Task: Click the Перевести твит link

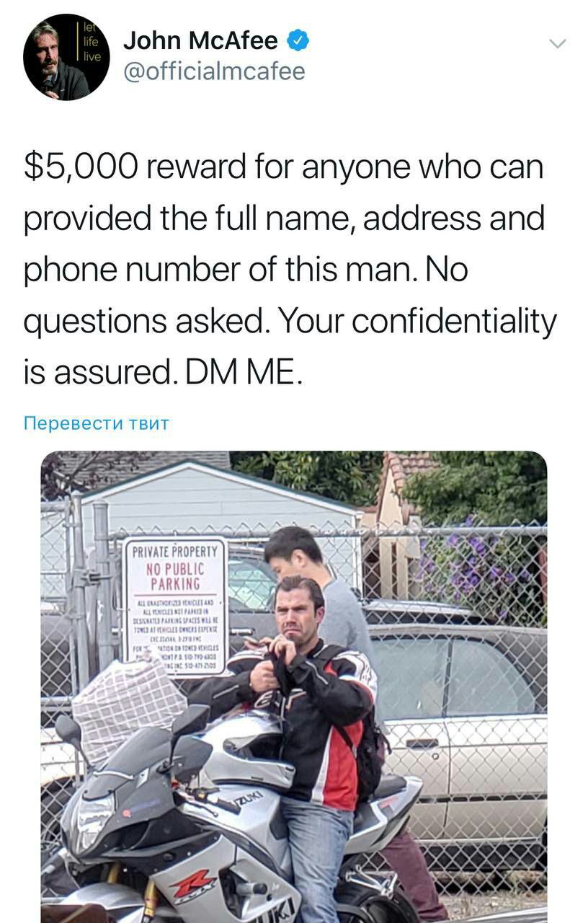Action: (97, 423)
